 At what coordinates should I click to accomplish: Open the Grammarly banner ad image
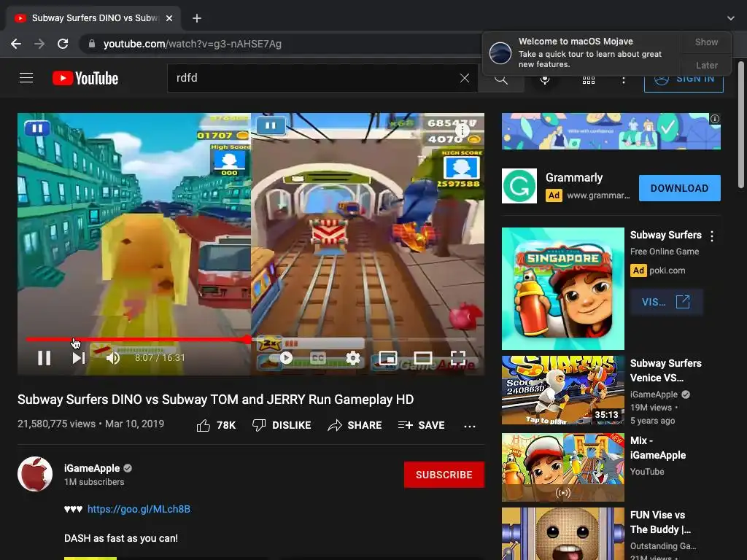611,131
